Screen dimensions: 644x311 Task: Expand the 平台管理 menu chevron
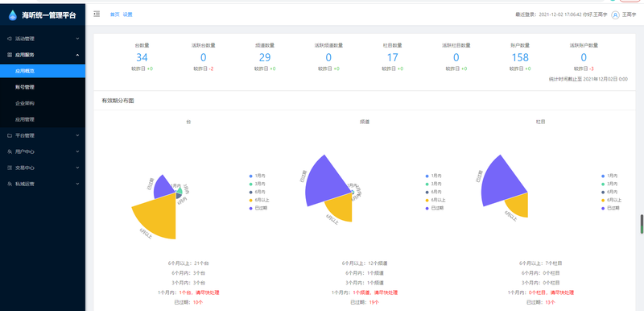coord(77,135)
